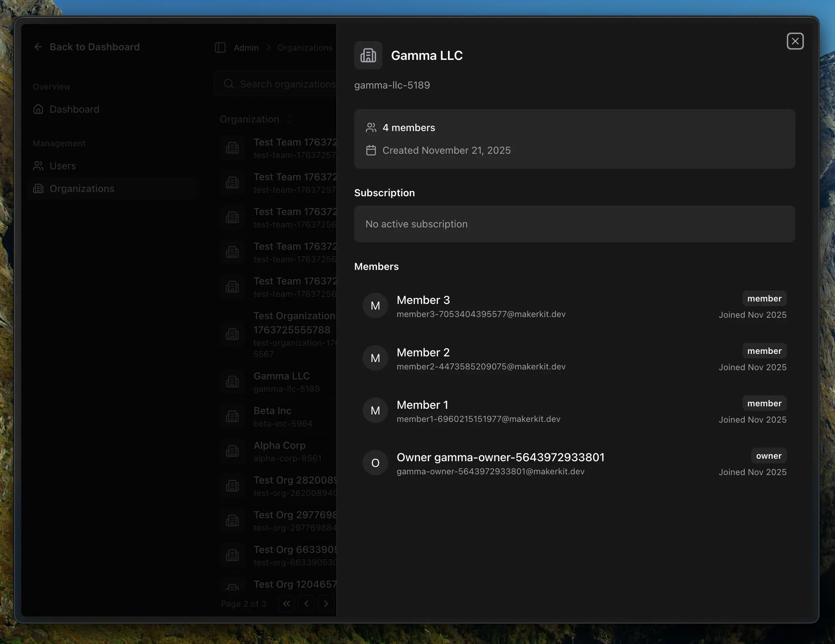Click the sidebar toggle panel icon
Image resolution: width=835 pixels, height=644 pixels.
(x=220, y=47)
